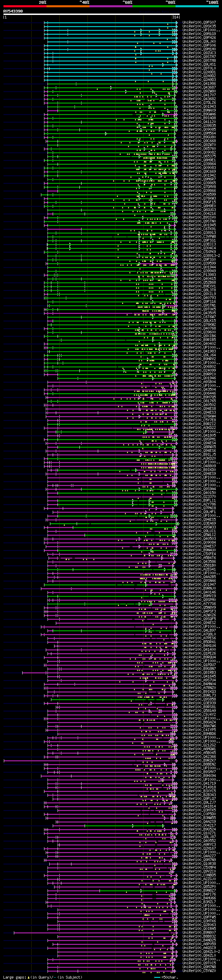The height and width of the screenshot is (980, 222).
Task: Open hit UniRef100_Q9M1G9
Action: click(x=199, y=34)
